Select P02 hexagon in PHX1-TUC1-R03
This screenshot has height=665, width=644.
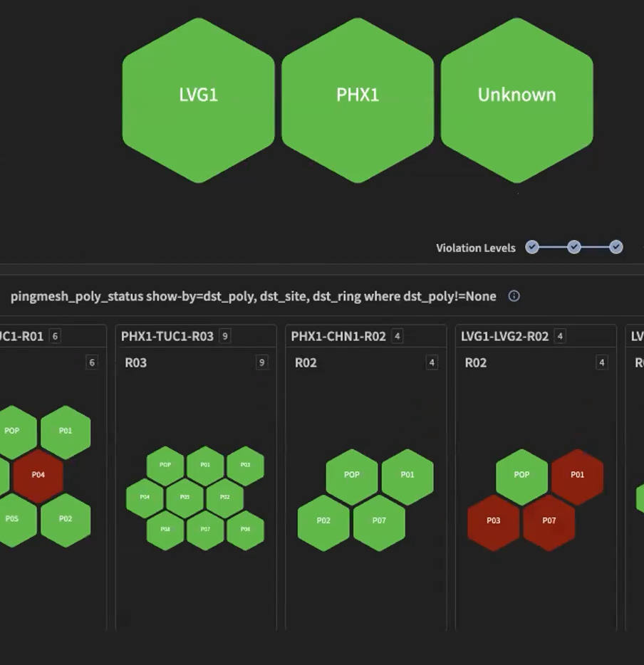(x=225, y=497)
